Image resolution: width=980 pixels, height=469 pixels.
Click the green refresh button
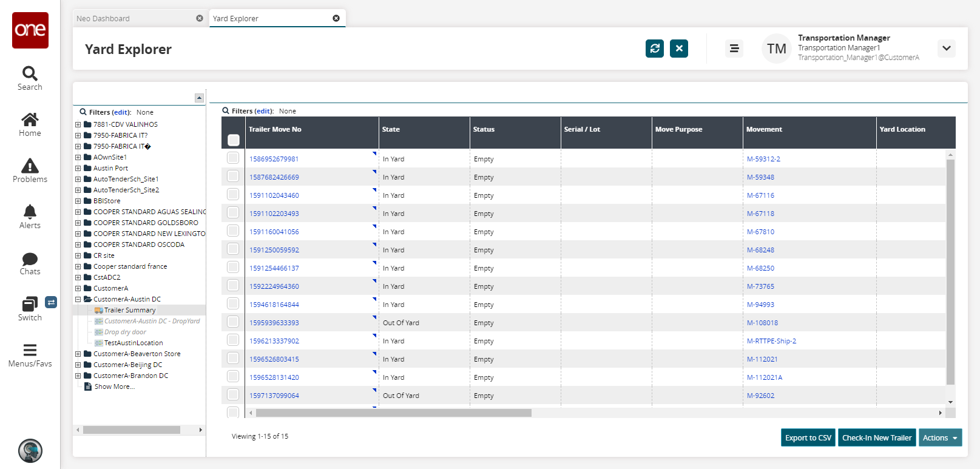coord(654,49)
